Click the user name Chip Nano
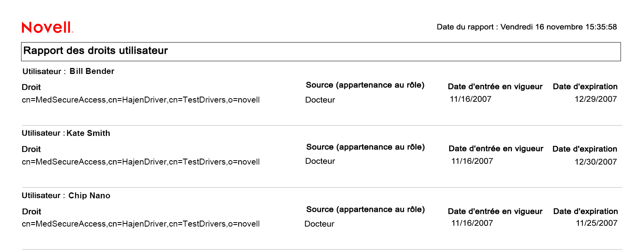 click(89, 196)
